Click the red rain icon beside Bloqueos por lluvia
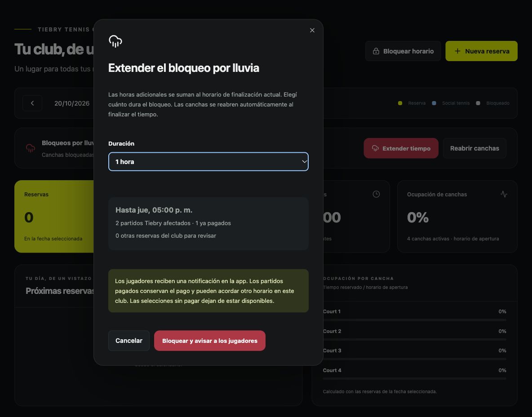 click(31, 148)
